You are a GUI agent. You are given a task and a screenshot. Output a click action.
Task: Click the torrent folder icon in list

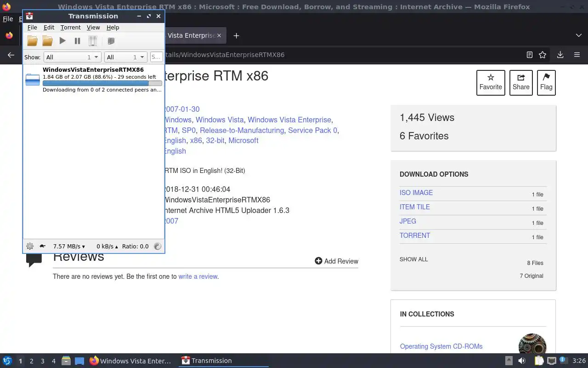pyautogui.click(x=33, y=80)
